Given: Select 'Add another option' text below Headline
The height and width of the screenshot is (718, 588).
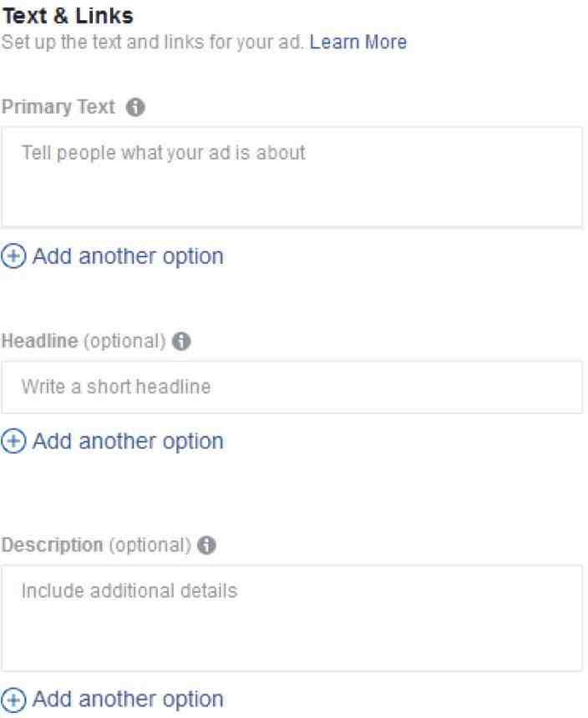Looking at the screenshot, I should point(129,442).
